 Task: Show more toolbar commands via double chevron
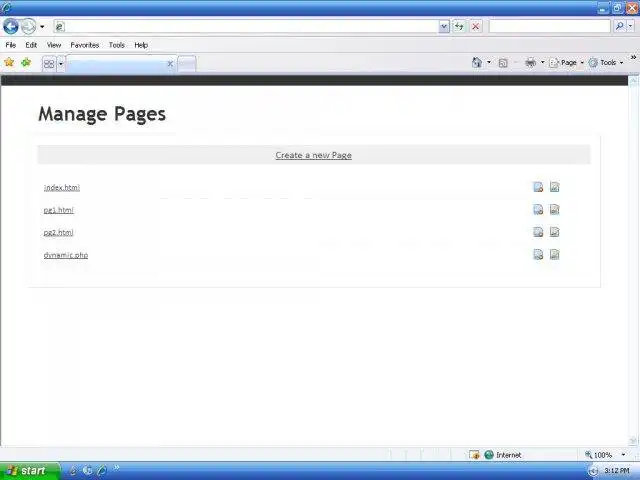tap(633, 57)
